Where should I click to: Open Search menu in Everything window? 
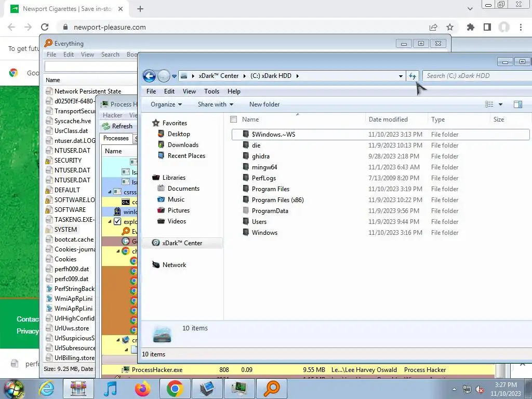[x=110, y=55]
